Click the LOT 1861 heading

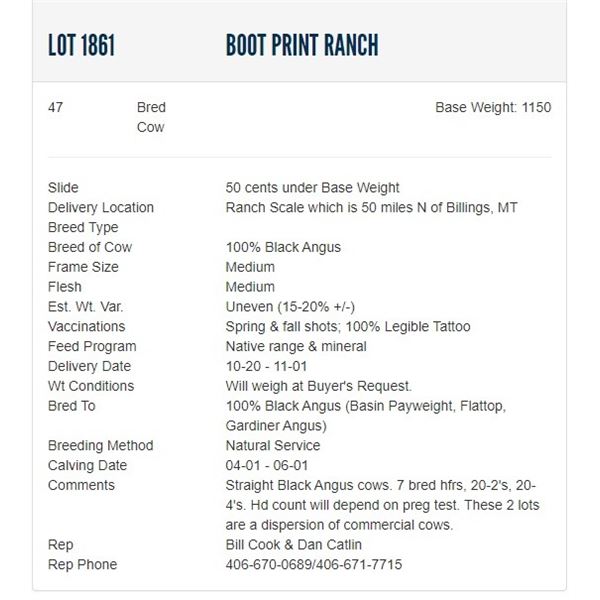pos(81,46)
